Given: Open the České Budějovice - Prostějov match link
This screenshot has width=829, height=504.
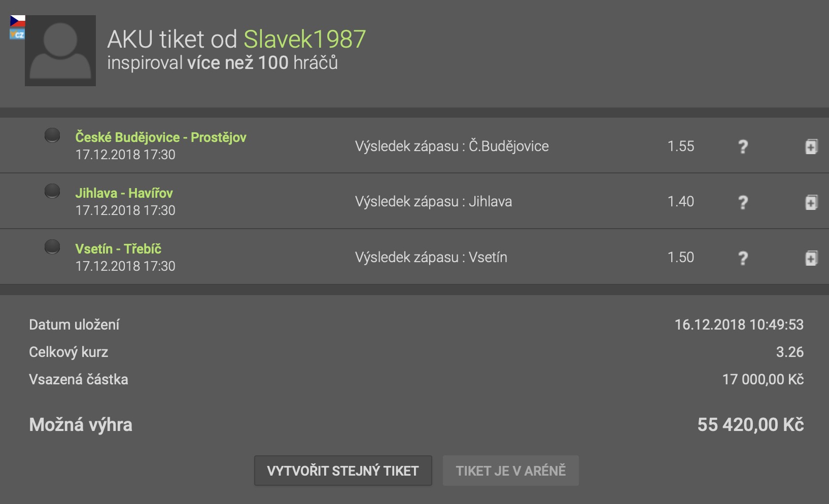Looking at the screenshot, I should tap(161, 137).
